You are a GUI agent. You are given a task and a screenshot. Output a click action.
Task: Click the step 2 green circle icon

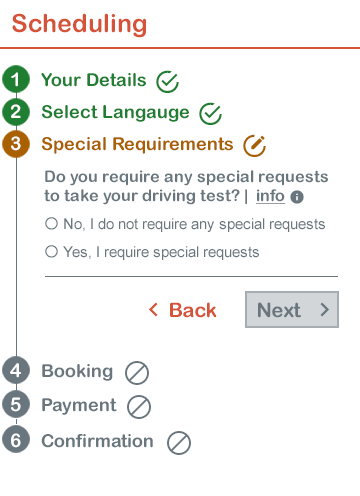pyautogui.click(x=16, y=112)
